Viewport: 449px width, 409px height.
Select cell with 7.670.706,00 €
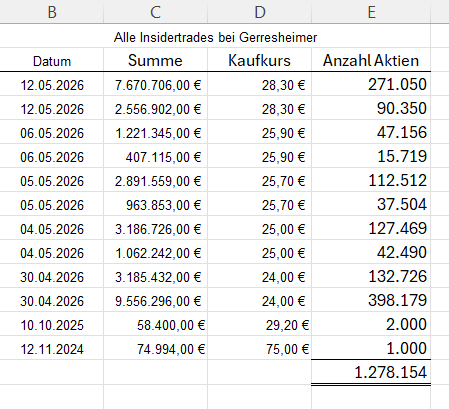[155, 85]
